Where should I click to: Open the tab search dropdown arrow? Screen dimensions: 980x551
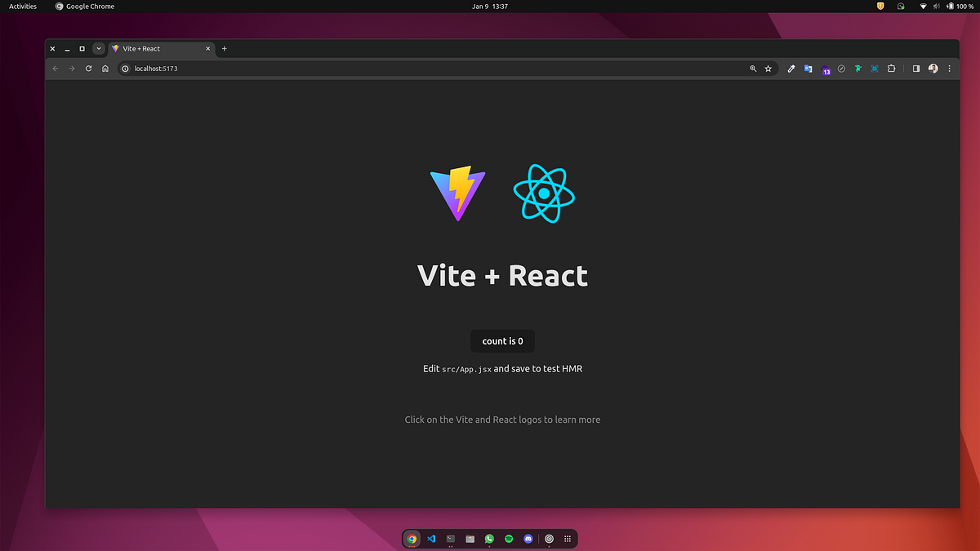click(99, 48)
